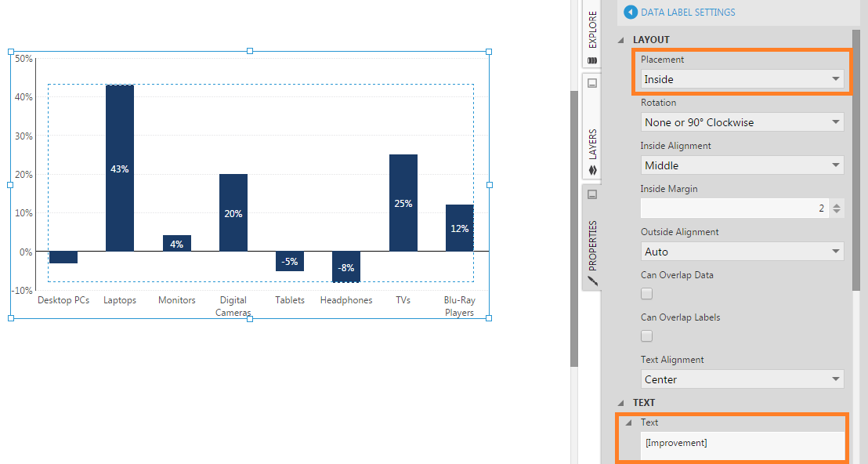The width and height of the screenshot is (868, 464).
Task: Enable the Can Overlap Data checkbox
Action: (x=647, y=294)
